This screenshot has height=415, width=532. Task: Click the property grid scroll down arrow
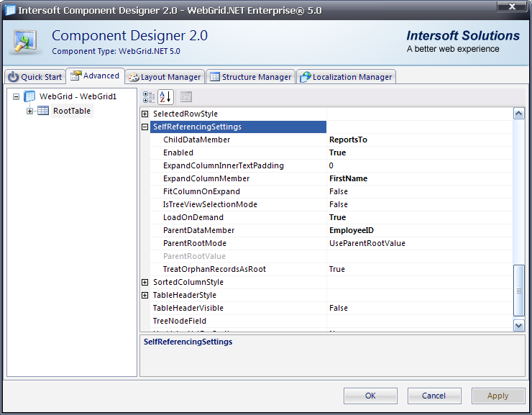[519, 325]
